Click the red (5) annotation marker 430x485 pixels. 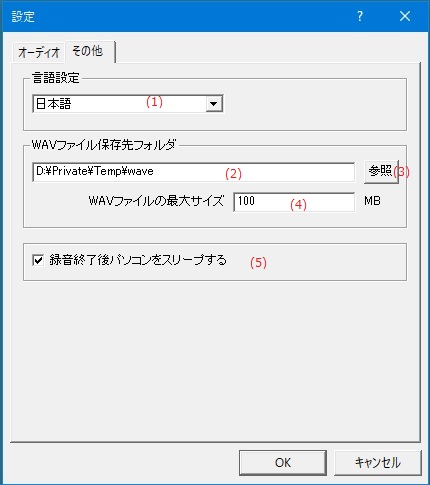click(258, 263)
